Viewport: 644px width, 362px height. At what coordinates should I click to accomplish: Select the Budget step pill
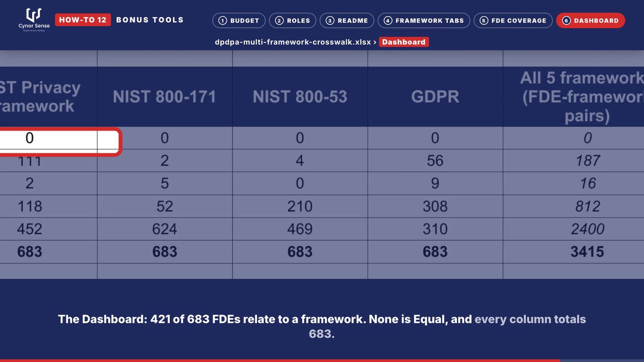click(x=239, y=21)
